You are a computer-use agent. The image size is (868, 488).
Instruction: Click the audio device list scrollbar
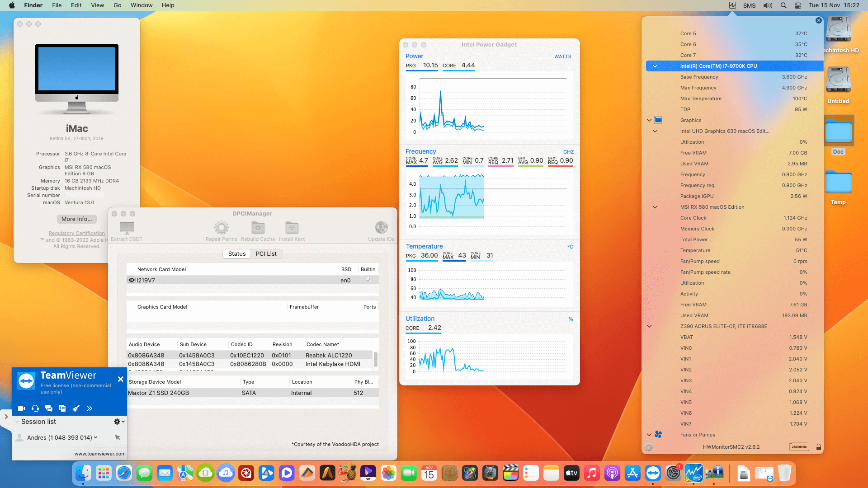[x=375, y=359]
